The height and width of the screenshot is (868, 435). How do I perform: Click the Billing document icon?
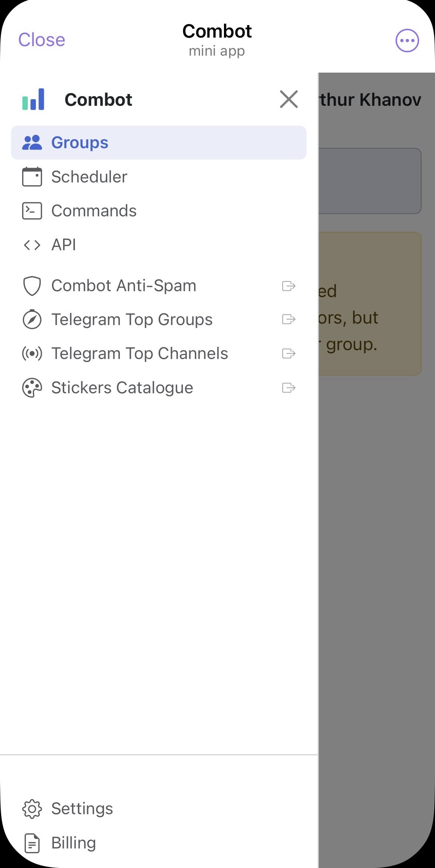[x=32, y=843]
